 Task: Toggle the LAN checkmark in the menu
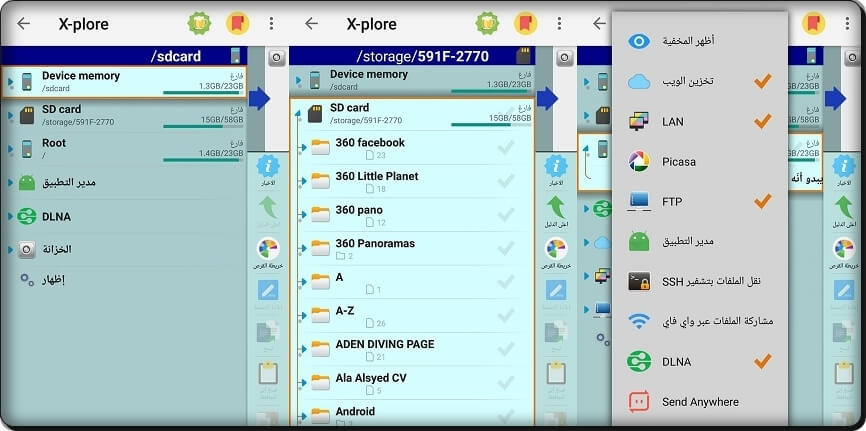pos(763,121)
